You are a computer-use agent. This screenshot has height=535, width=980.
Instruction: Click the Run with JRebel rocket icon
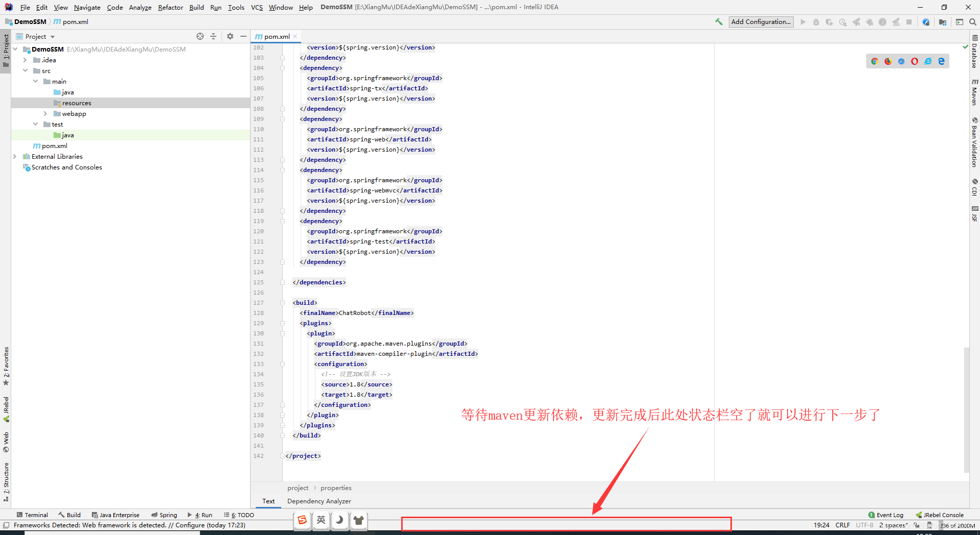click(x=856, y=22)
